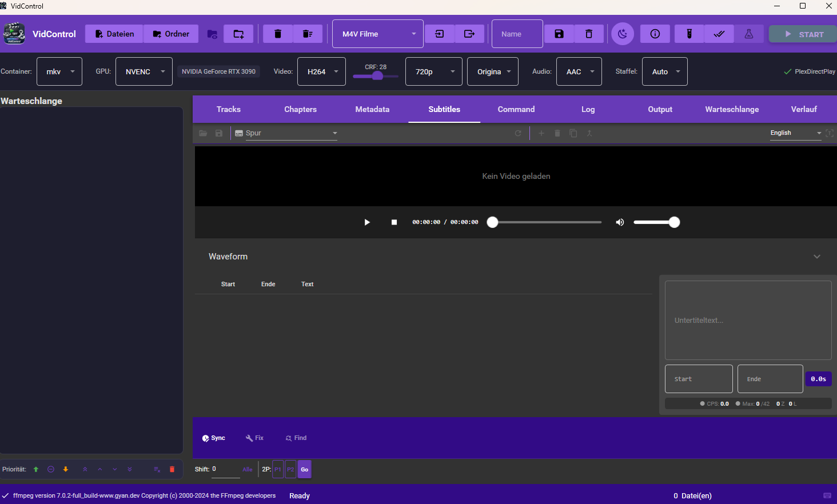Click the refresh icon in the subtitle toolbar
837x504 pixels.
click(518, 133)
